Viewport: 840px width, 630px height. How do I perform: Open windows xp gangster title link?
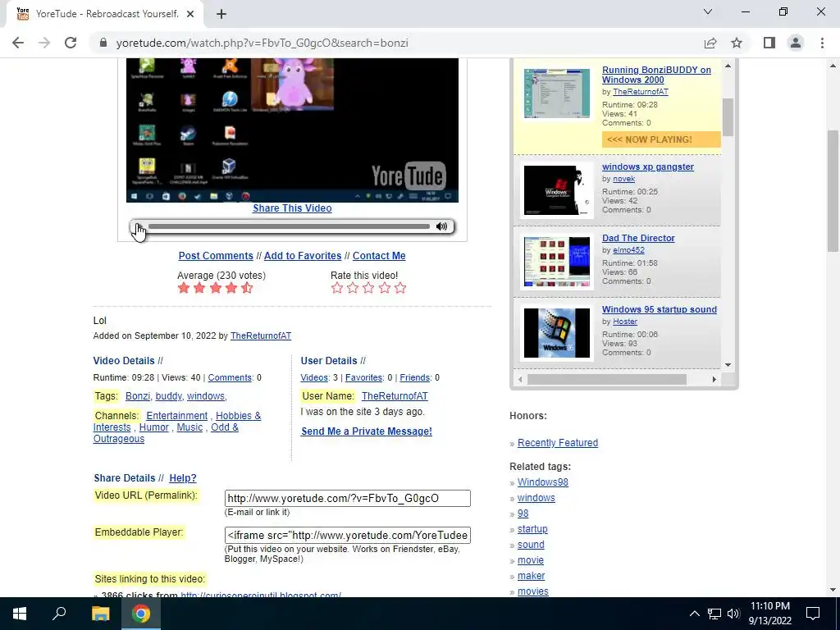click(648, 167)
